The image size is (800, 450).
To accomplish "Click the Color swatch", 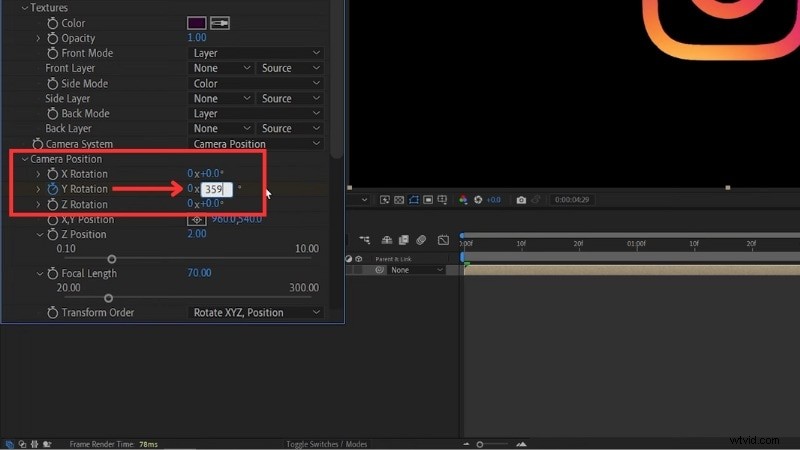I will tap(196, 23).
